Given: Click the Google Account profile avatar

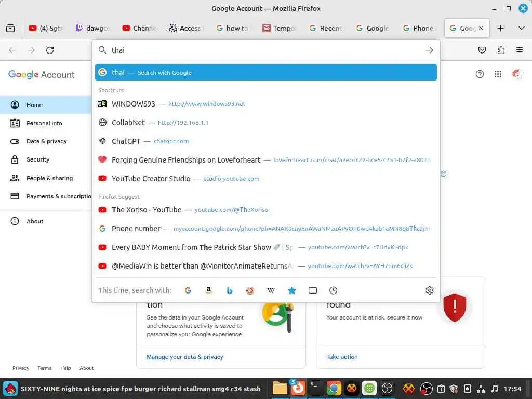Looking at the screenshot, I should point(517,74).
